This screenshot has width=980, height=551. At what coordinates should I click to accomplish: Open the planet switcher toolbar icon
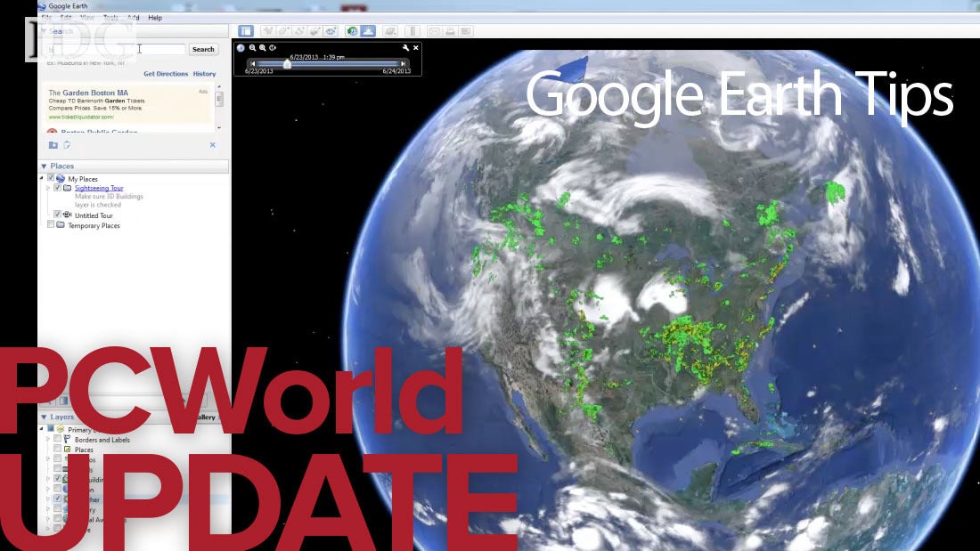[x=390, y=31]
